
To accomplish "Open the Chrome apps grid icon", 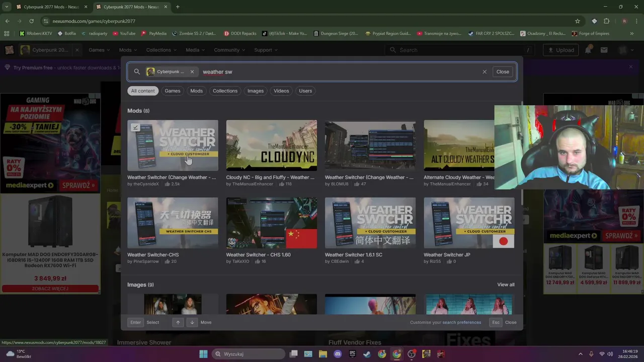I will 7,34.
